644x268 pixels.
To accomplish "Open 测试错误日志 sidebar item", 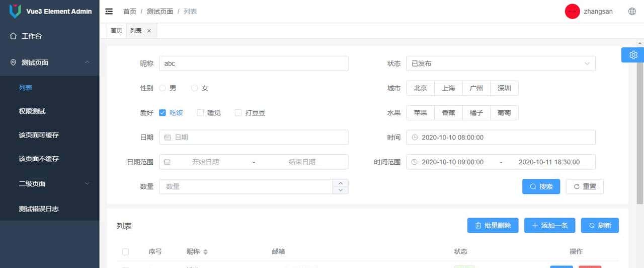I will point(50,209).
